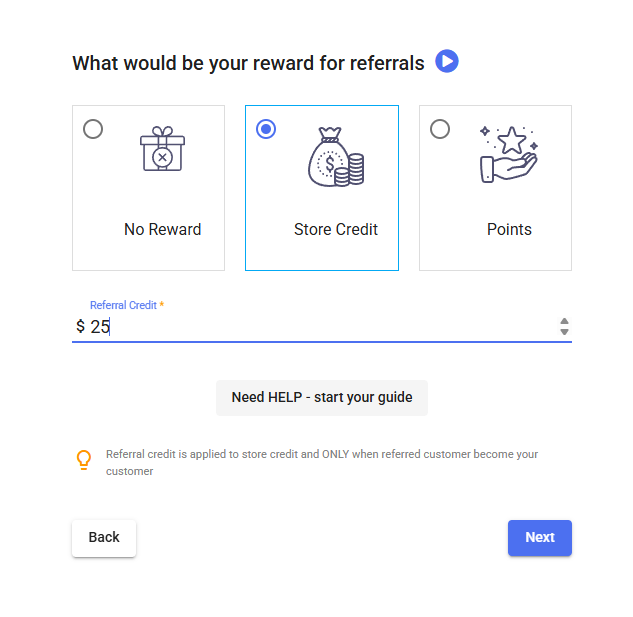Screen dimensions: 633x617
Task: Click the dollar sign currency prefix
Action: point(80,327)
